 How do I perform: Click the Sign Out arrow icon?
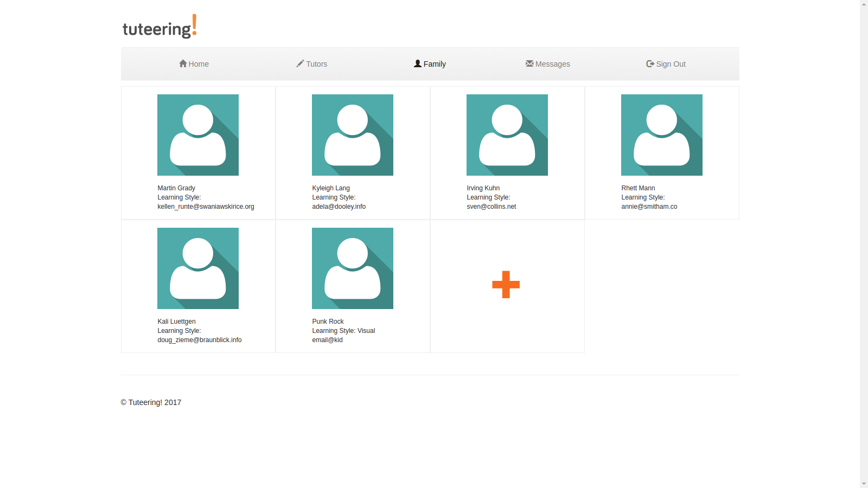(650, 63)
